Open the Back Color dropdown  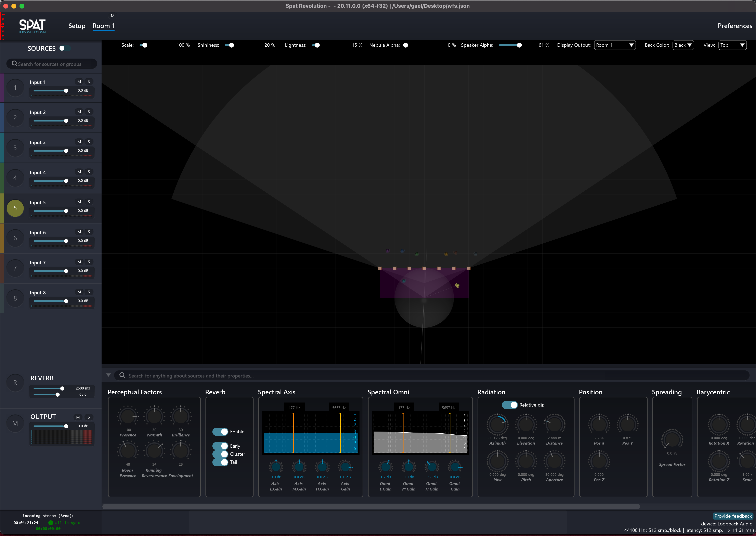683,45
